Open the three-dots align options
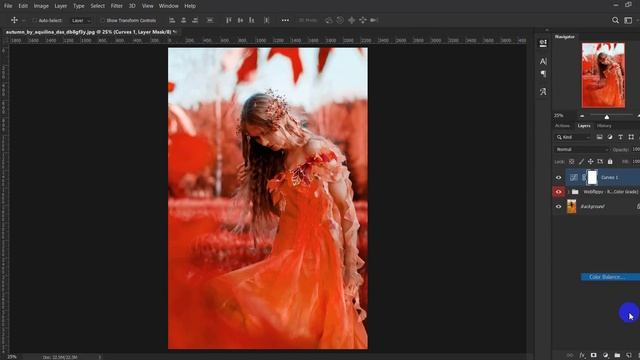Viewport: 640px width, 360px height. 285,20
